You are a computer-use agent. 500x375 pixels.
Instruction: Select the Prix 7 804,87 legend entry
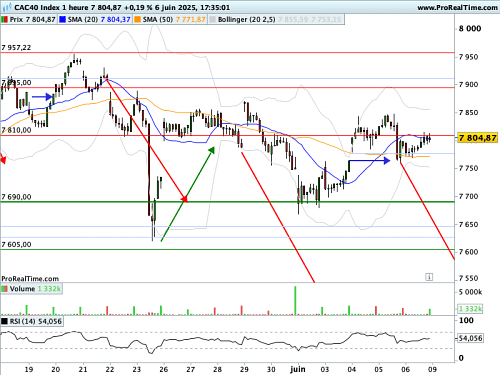(x=29, y=20)
